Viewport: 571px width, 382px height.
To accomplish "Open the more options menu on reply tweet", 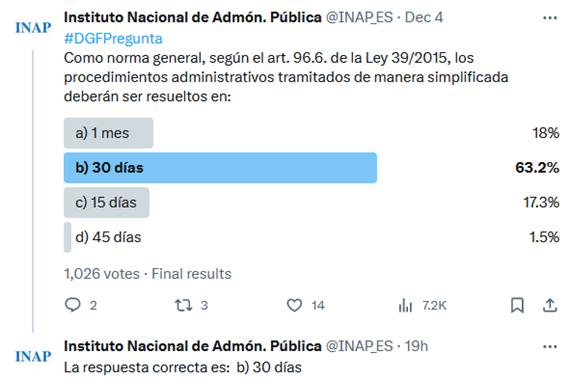I will pyautogui.click(x=550, y=346).
